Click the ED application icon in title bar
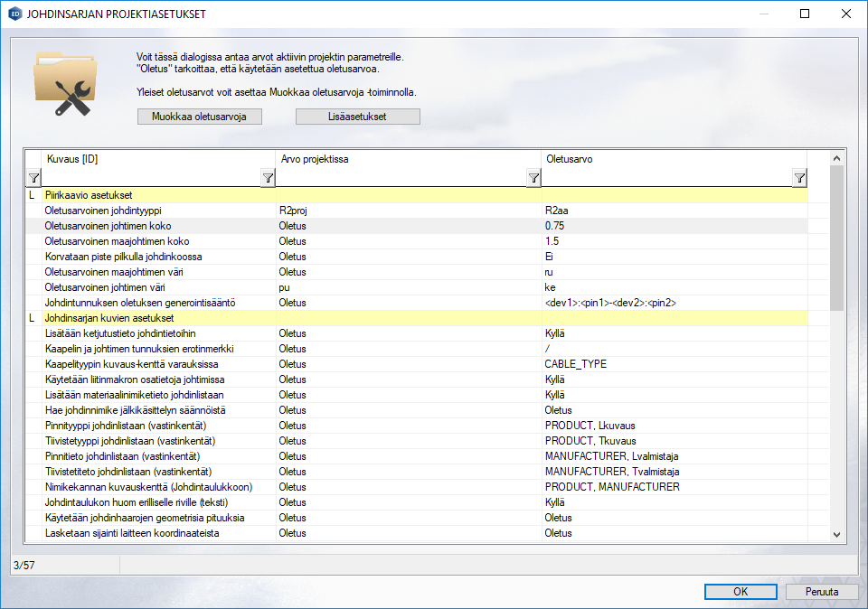Screen dimensions: 868x609 coord(14,14)
